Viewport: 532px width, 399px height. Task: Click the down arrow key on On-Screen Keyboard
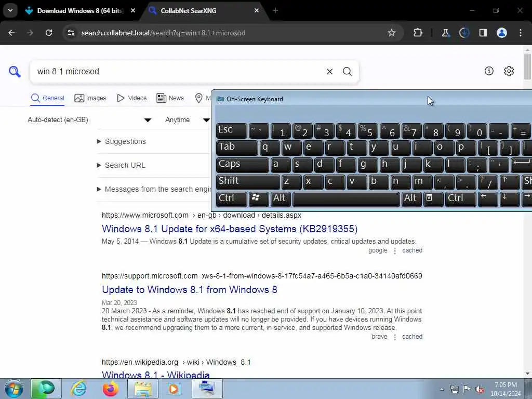tap(509, 199)
